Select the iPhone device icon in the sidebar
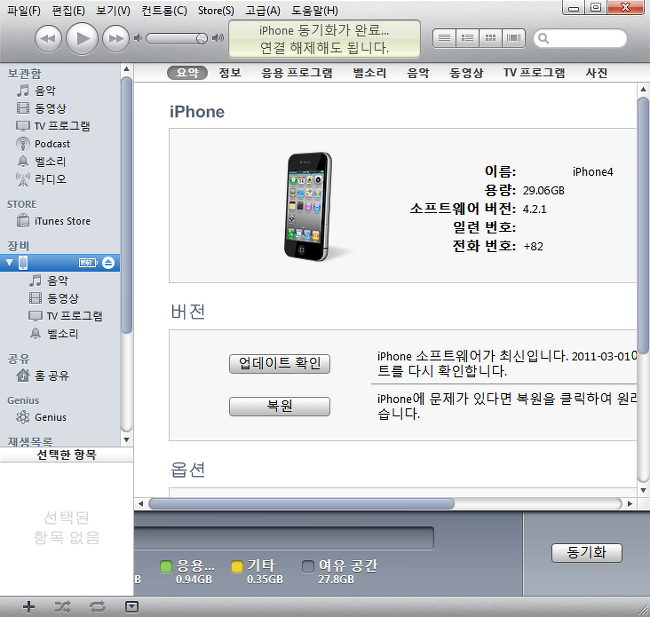This screenshot has height=617, width=650. tap(24, 262)
